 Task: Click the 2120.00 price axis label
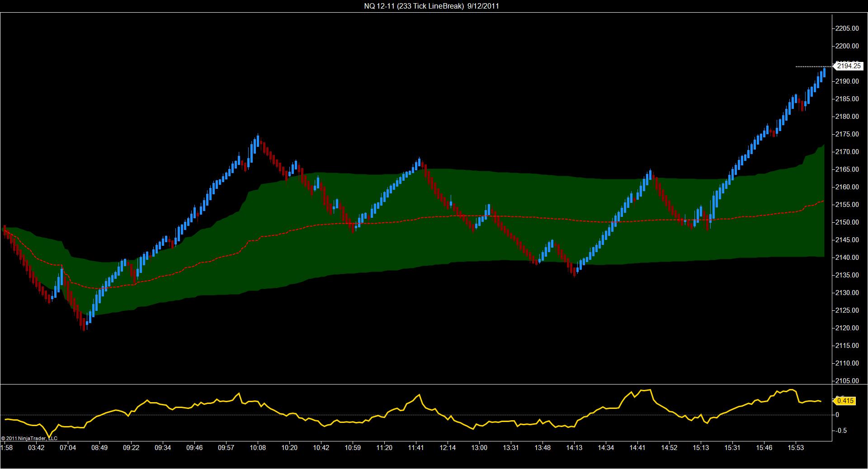click(x=847, y=328)
